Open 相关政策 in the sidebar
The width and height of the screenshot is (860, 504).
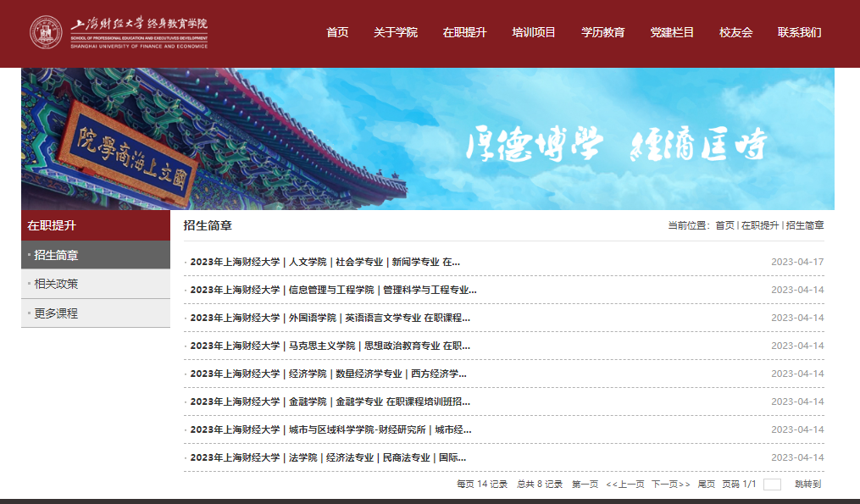coord(96,284)
